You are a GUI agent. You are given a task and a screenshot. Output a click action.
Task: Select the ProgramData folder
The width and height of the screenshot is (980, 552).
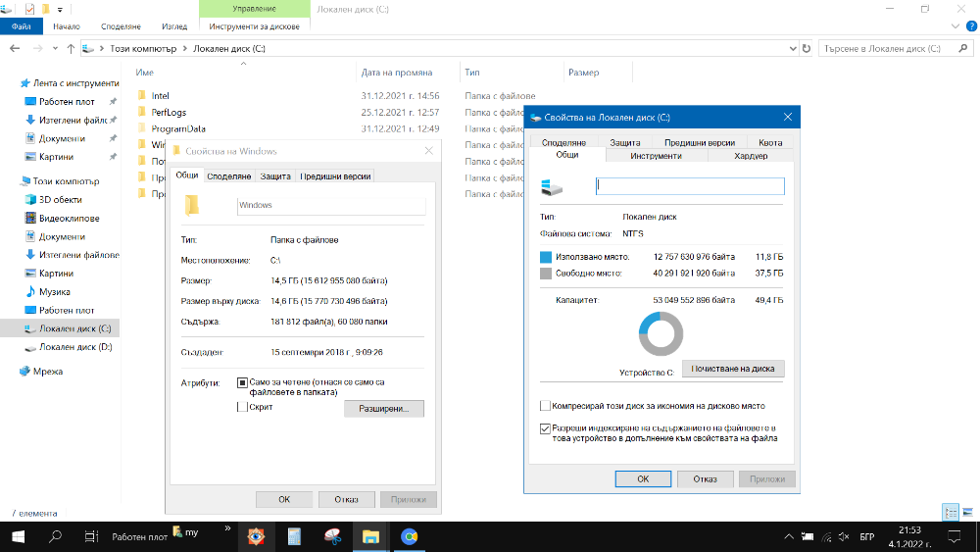point(178,128)
